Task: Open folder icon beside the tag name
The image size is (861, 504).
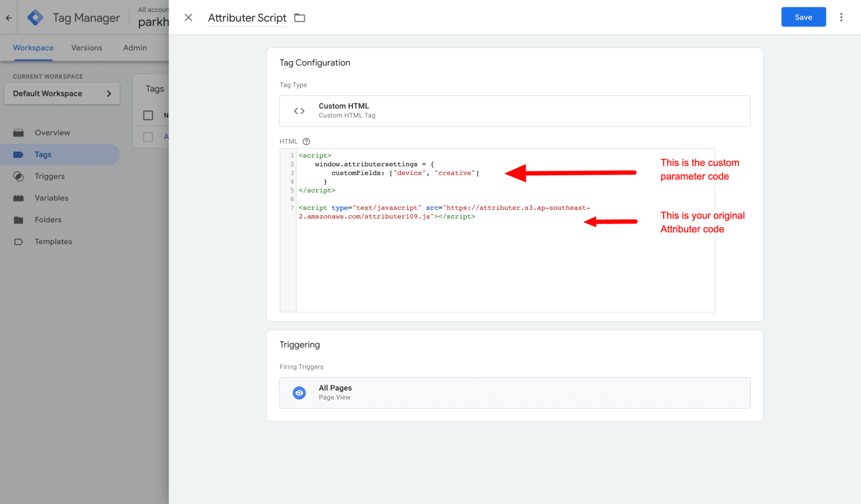Action: [x=300, y=18]
